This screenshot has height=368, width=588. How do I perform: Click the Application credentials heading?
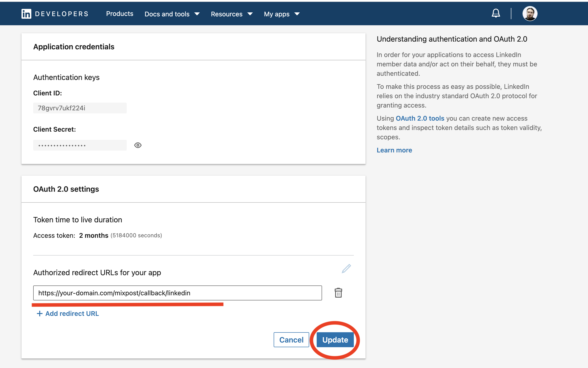(x=74, y=47)
